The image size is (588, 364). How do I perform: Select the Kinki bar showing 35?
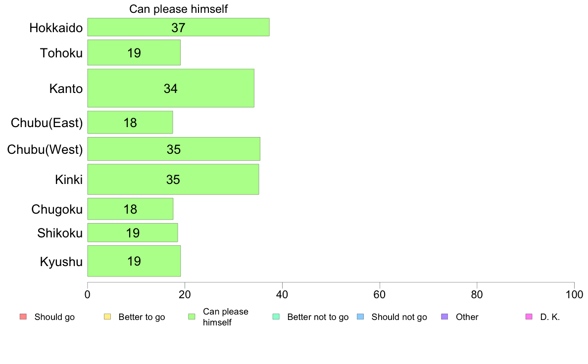click(173, 179)
